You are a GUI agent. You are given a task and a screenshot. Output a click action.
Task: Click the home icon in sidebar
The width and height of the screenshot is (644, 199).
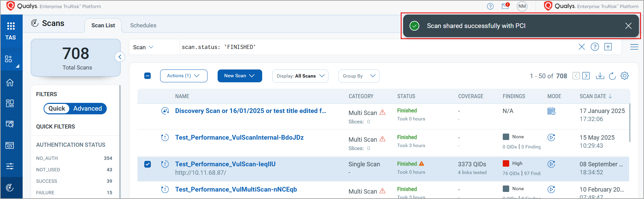click(10, 82)
